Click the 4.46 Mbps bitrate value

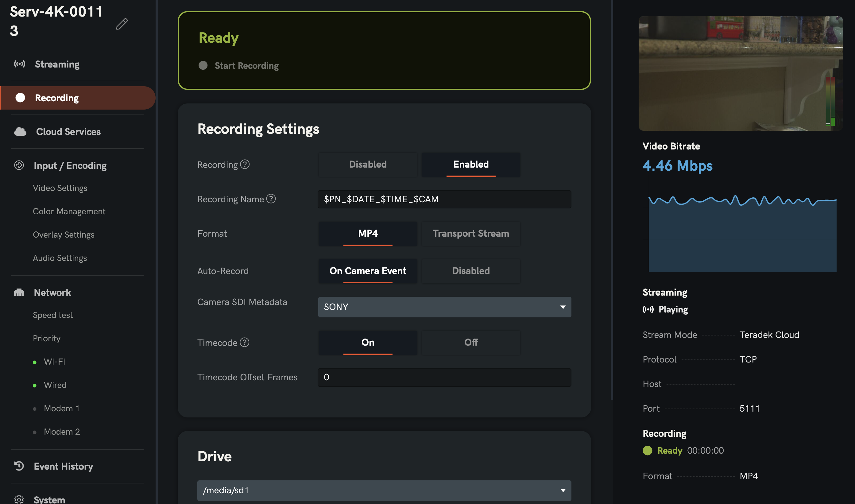click(x=677, y=166)
